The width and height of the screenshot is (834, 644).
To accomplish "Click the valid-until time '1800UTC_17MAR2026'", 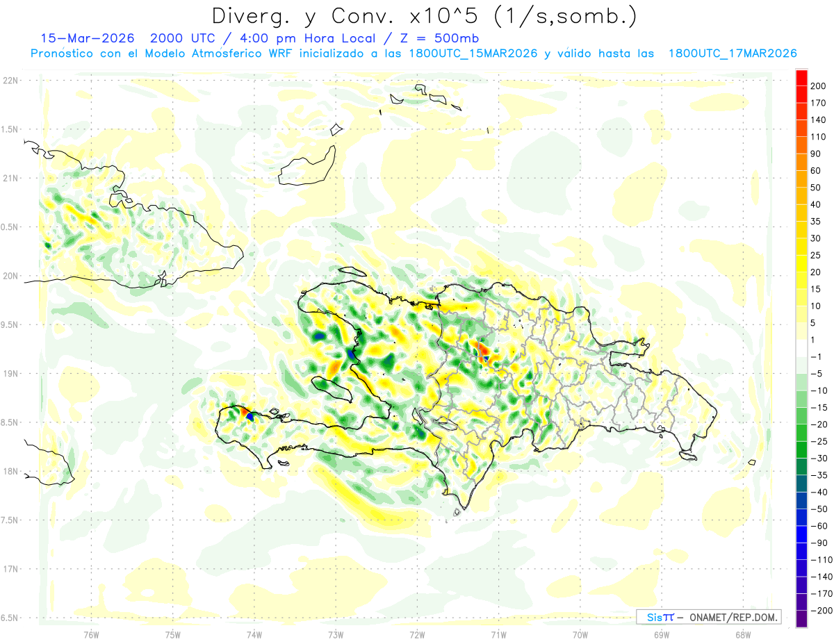I will (x=733, y=53).
